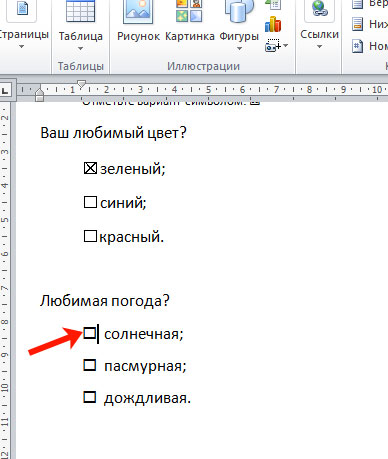The width and height of the screenshot is (388, 459).
Task: Click the word 'солнечная;'
Action: [144, 334]
